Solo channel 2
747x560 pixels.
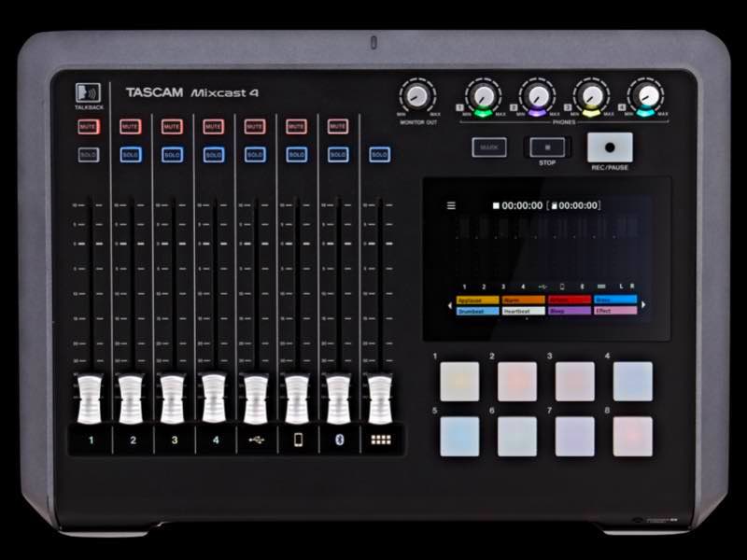click(x=130, y=155)
